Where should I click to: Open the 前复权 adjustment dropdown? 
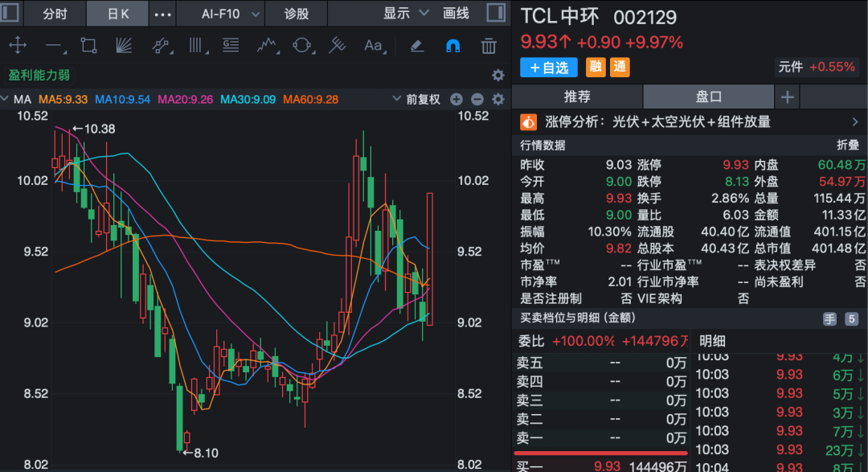[417, 100]
